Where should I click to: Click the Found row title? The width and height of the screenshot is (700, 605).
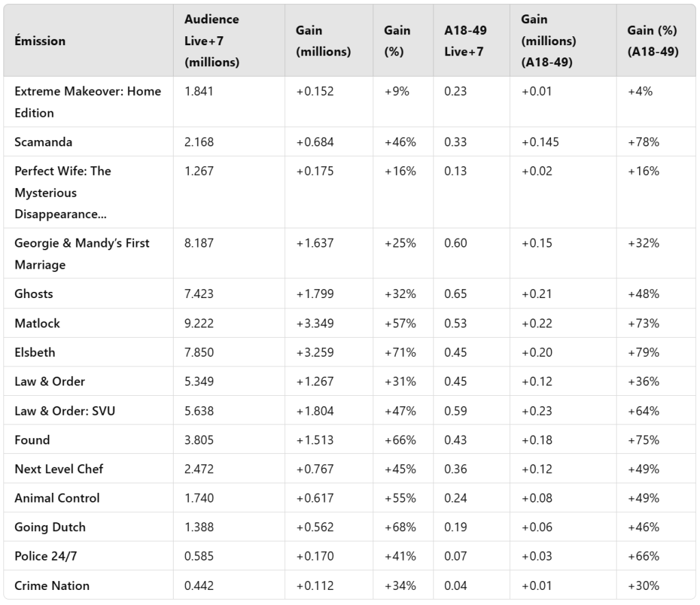point(32,440)
